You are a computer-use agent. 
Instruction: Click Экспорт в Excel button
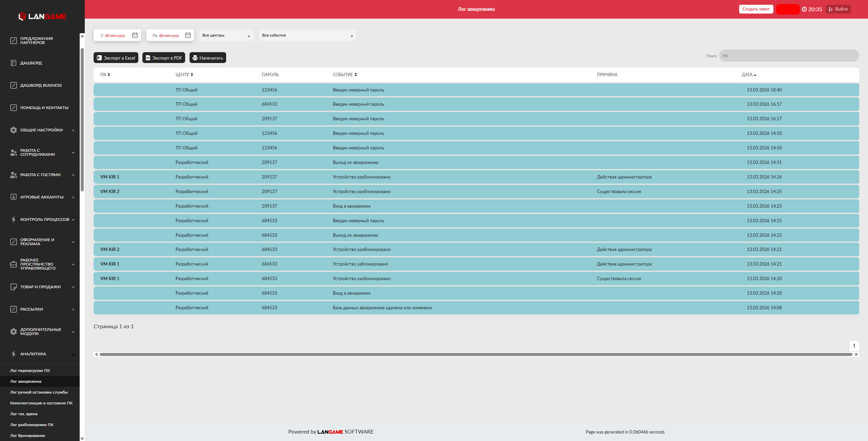pyautogui.click(x=116, y=58)
